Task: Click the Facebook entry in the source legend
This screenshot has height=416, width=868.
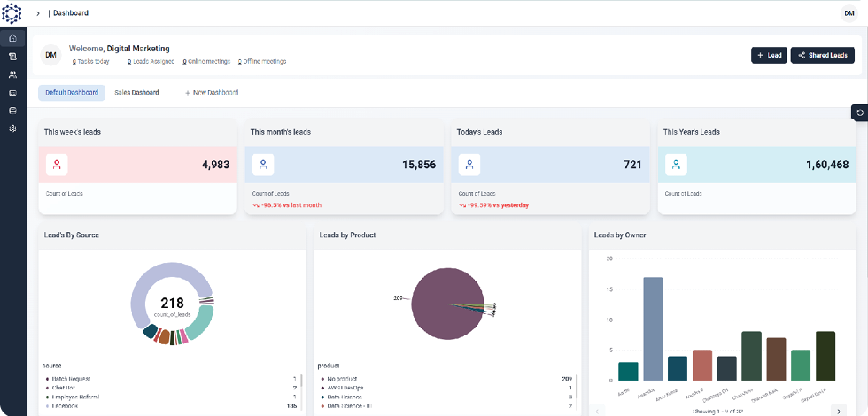Action: click(x=66, y=405)
